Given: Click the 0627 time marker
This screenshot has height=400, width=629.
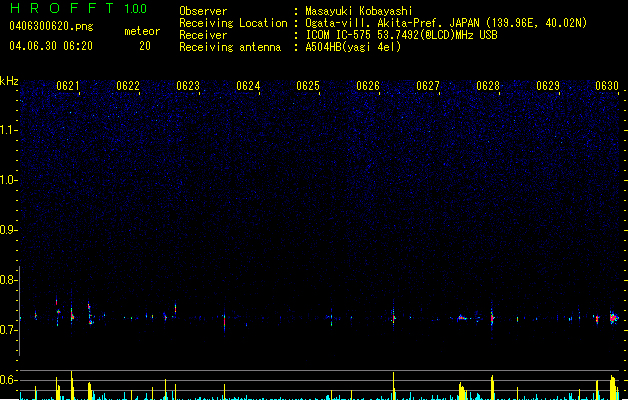Looking at the screenshot, I should coord(428,86).
